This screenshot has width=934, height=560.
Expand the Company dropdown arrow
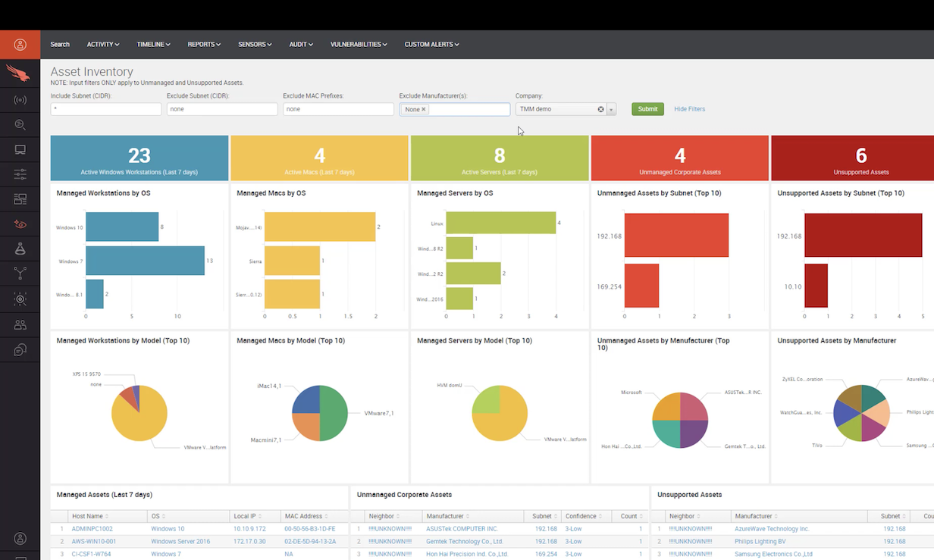(x=611, y=109)
